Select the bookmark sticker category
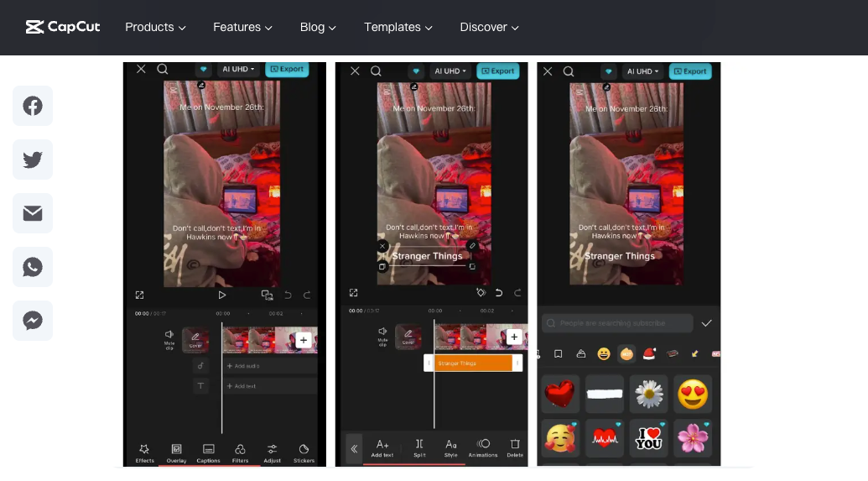Image resolution: width=868 pixels, height=481 pixels. [558, 353]
